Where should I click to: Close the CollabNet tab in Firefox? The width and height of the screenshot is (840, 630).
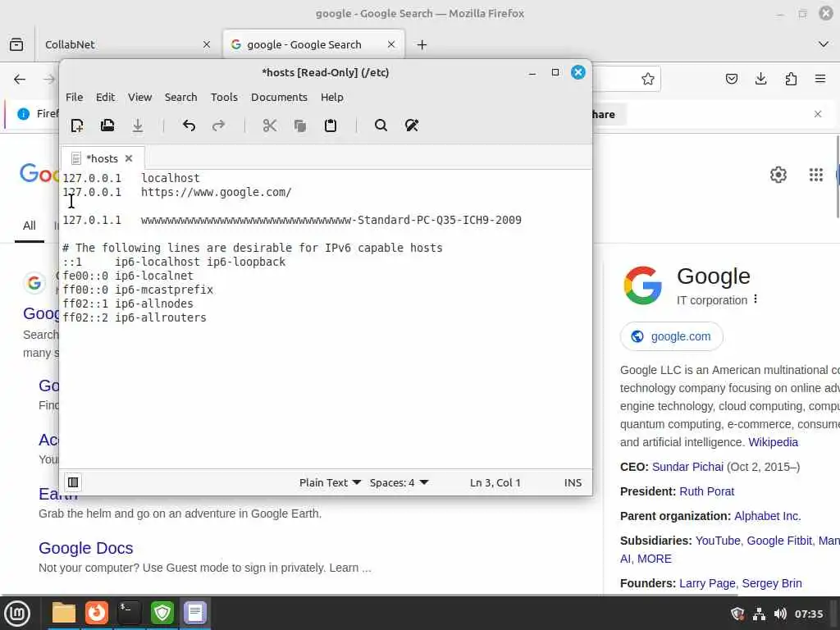tap(207, 44)
